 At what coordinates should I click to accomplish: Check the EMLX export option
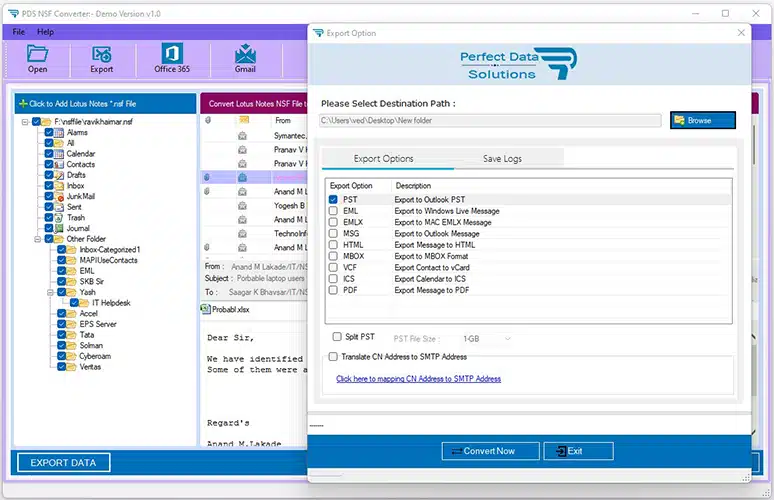[x=333, y=222]
